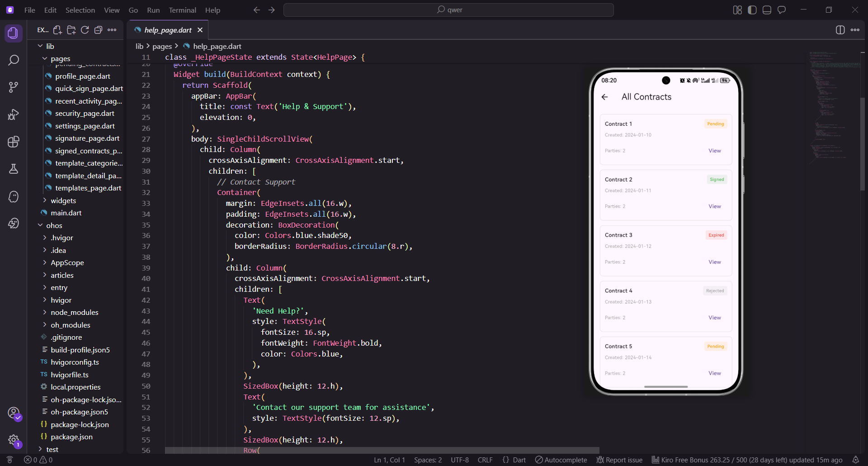
Task: Create a new folder in explorer
Action: pos(71,30)
